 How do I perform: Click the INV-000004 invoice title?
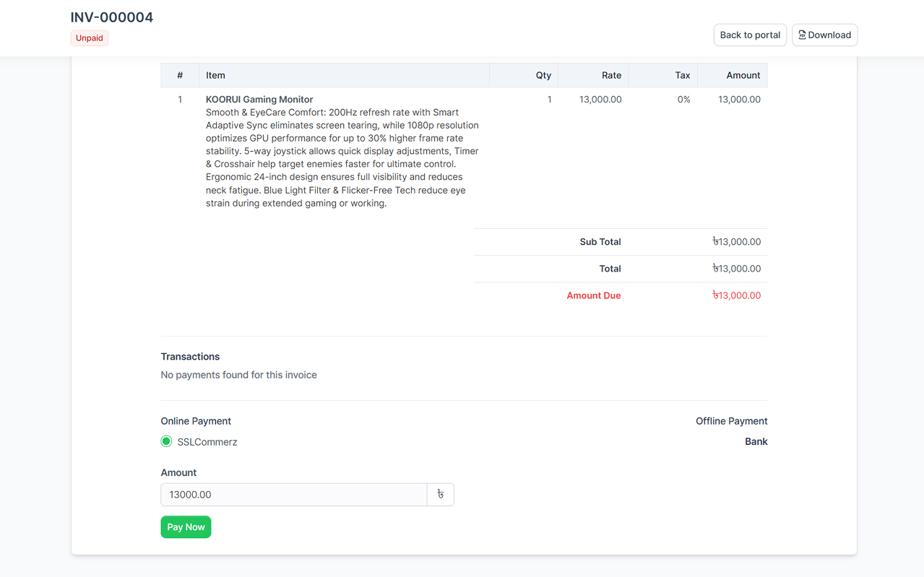coord(111,17)
